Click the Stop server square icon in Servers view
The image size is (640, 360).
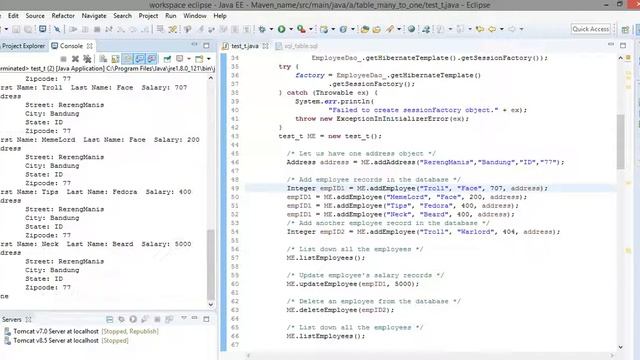tap(157, 319)
